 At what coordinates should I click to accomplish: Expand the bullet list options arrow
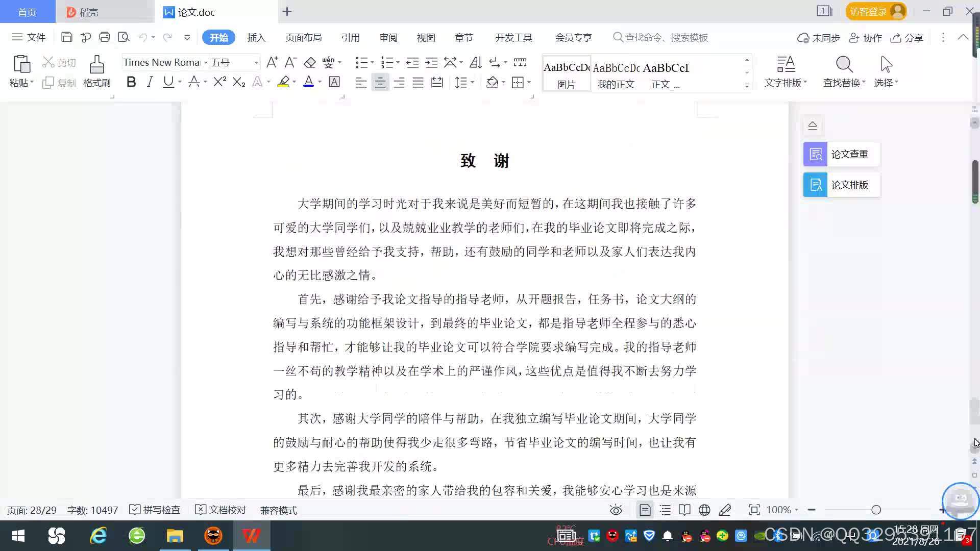[372, 63]
